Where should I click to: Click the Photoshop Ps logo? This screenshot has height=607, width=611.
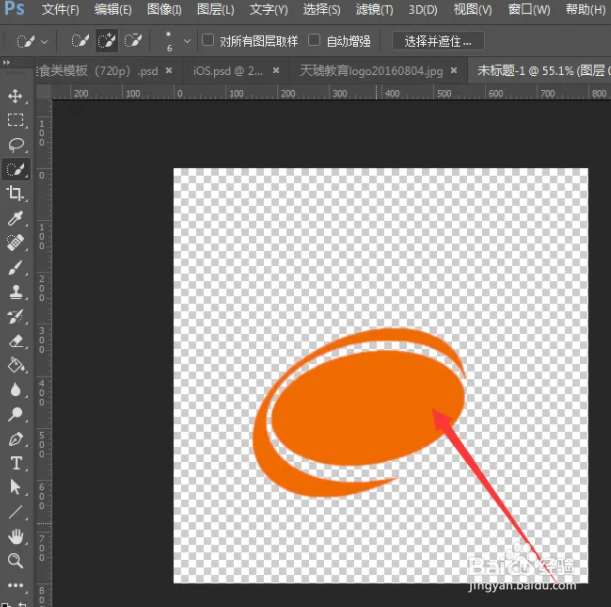[x=14, y=8]
